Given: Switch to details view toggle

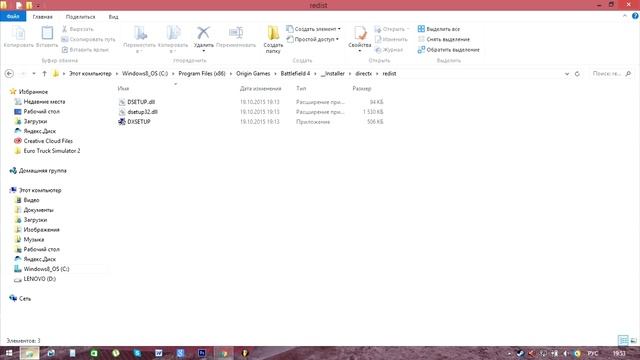Looking at the screenshot, I should point(623,340).
